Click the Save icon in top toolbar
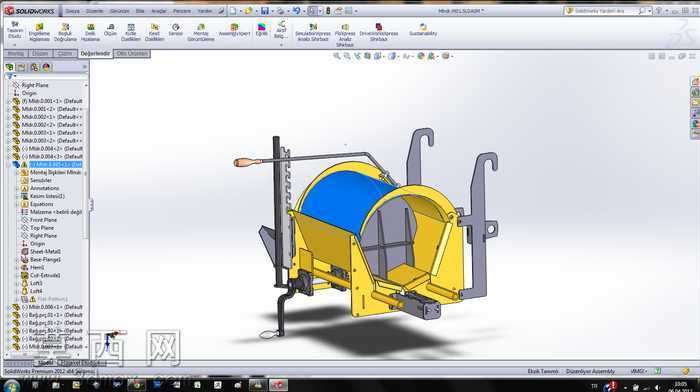This screenshot has width=700, height=392. pos(265,11)
